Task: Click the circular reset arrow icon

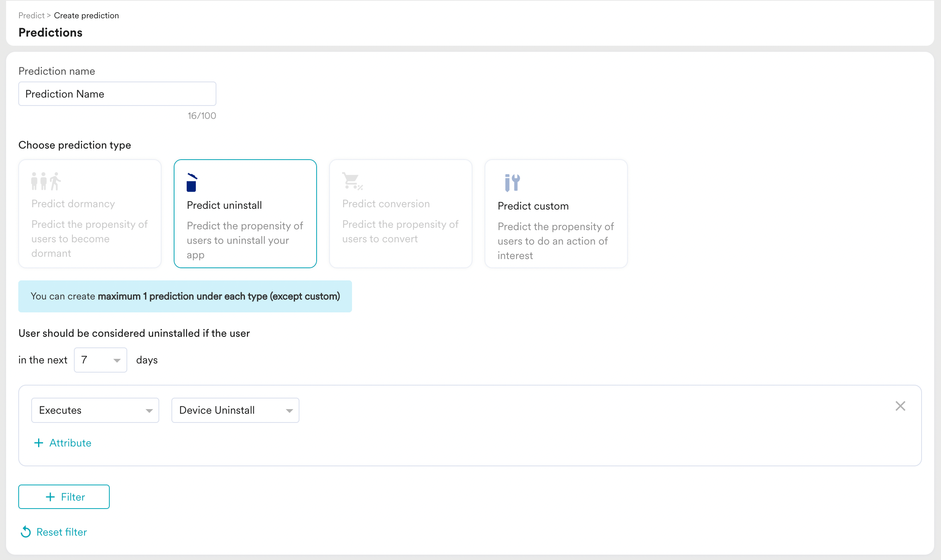Action: 26,532
